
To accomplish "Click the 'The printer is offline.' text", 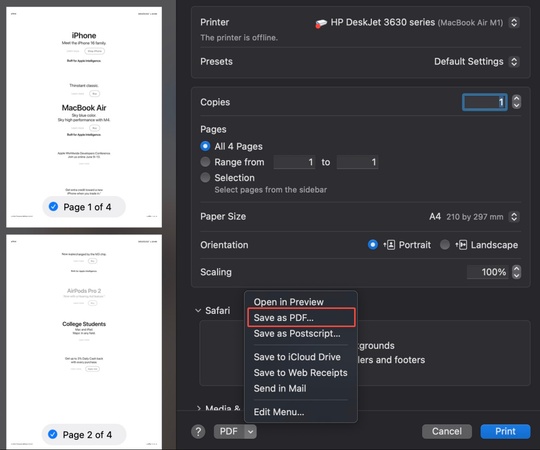I will tap(239, 38).
